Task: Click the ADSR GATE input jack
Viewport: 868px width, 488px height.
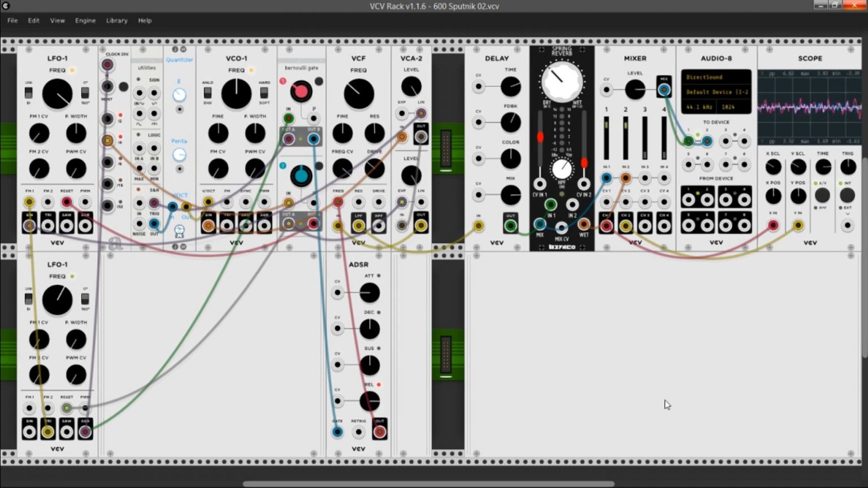Action: pos(337,432)
